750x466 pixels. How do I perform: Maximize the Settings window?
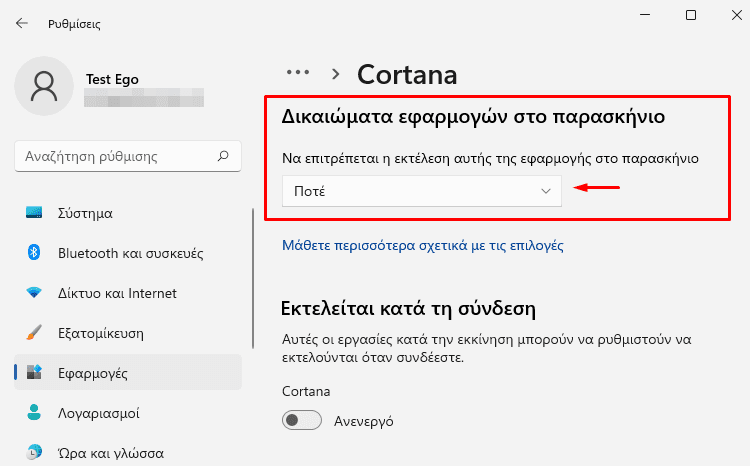point(691,15)
